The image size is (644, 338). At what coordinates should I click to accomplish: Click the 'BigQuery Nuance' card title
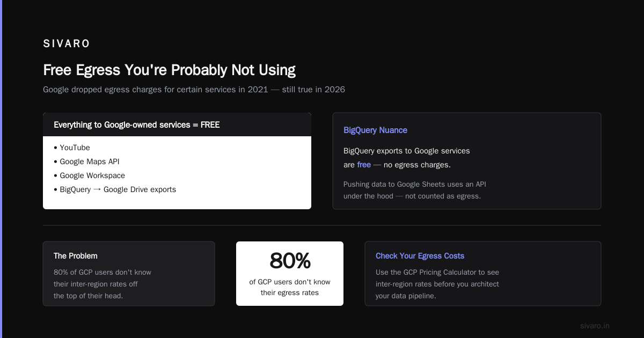(375, 130)
